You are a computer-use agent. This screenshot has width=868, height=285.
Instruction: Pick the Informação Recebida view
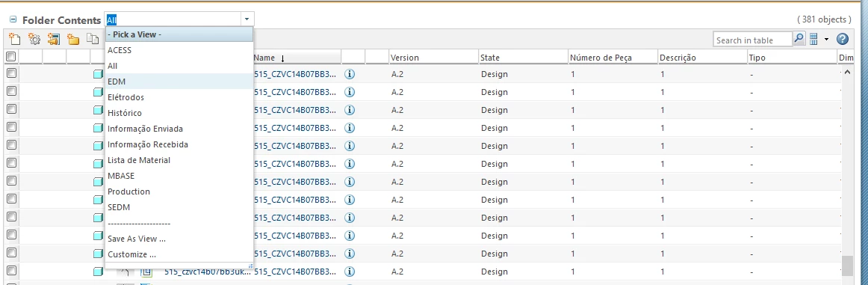pyautogui.click(x=179, y=144)
